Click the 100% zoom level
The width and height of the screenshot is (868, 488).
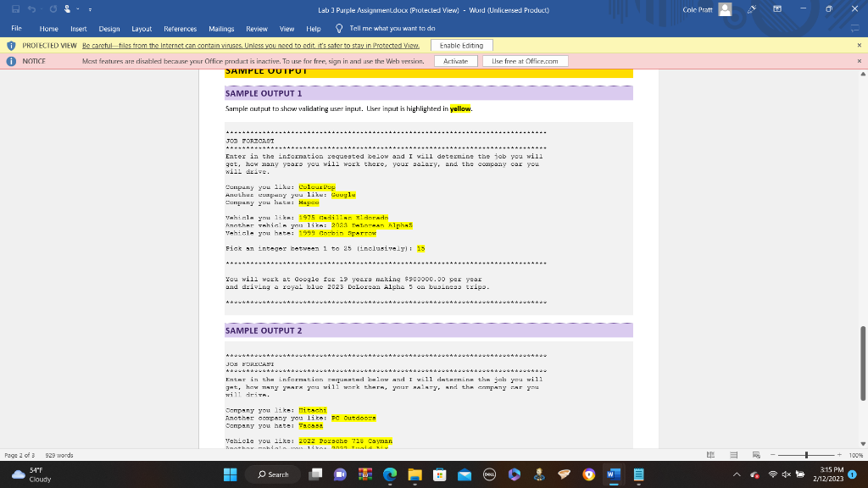pyautogui.click(x=856, y=455)
